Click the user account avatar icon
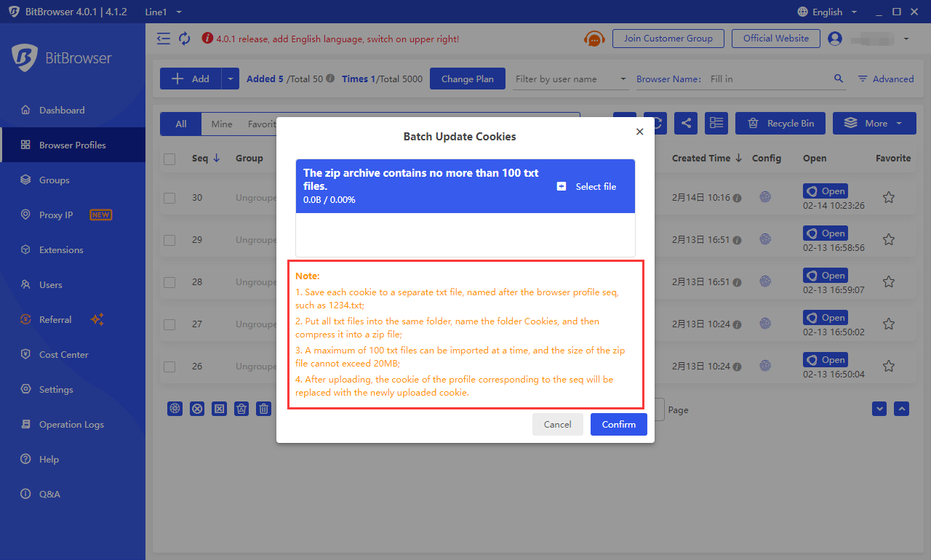Viewport: 931px width, 560px height. pos(835,39)
